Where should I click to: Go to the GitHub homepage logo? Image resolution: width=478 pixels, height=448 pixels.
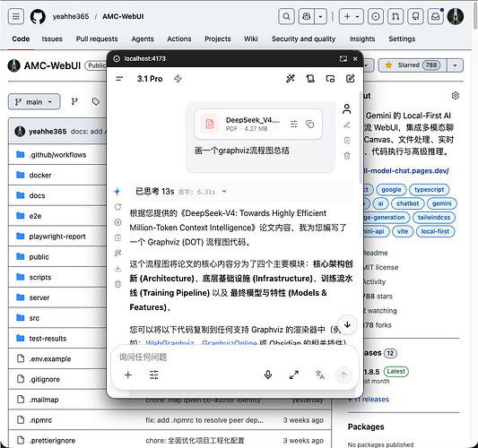[38, 16]
